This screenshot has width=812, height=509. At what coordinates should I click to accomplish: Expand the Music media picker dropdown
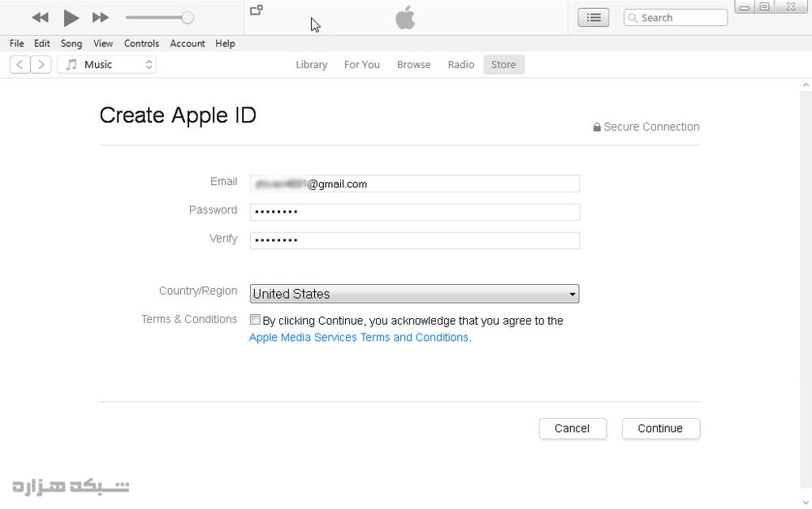(106, 65)
